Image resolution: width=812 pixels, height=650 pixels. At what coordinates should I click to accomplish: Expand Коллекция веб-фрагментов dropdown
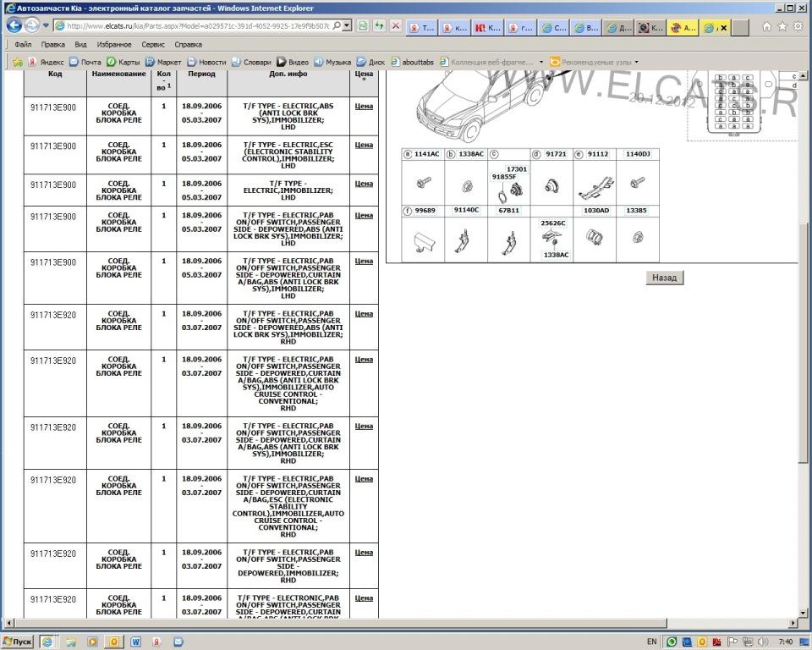(x=541, y=62)
